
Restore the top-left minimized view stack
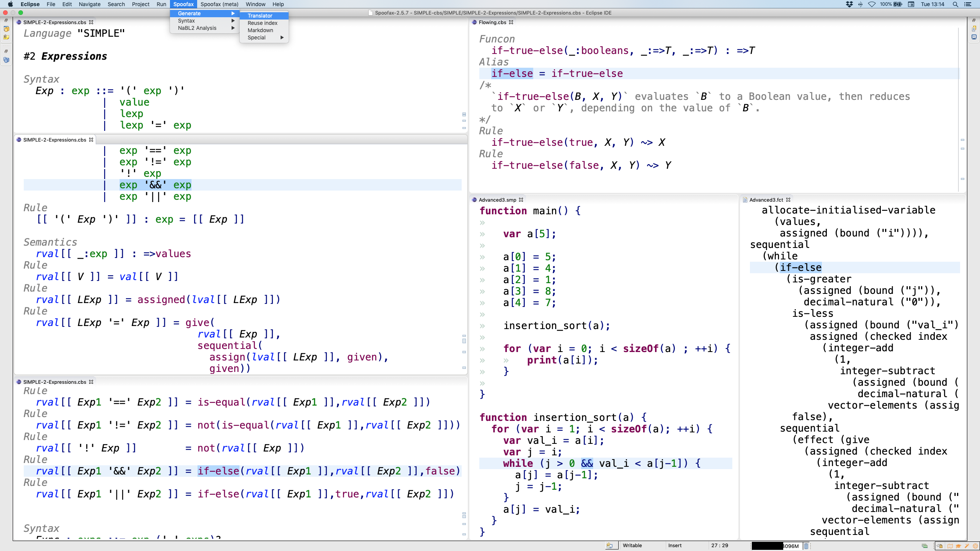tap(6, 20)
